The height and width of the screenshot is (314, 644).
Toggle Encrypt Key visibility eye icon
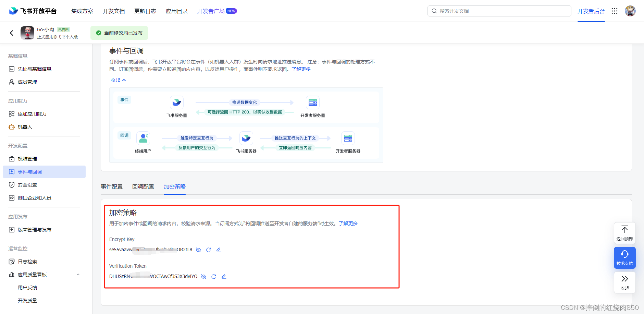tap(198, 250)
